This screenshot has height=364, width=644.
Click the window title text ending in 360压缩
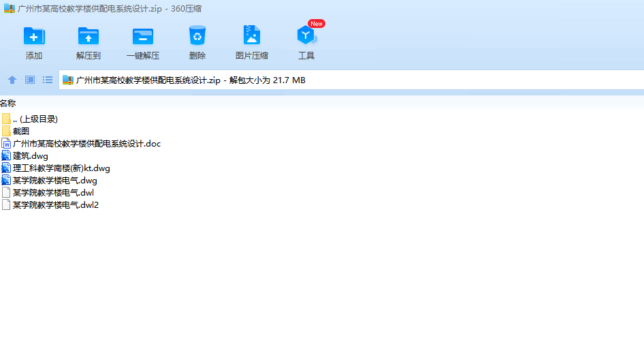coord(110,9)
